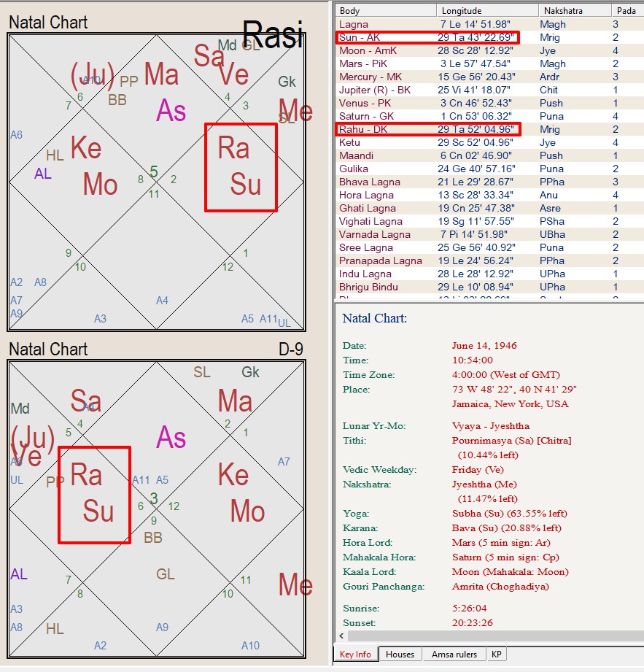Select the KP tab
This screenshot has width=644, height=672.
pos(496,654)
